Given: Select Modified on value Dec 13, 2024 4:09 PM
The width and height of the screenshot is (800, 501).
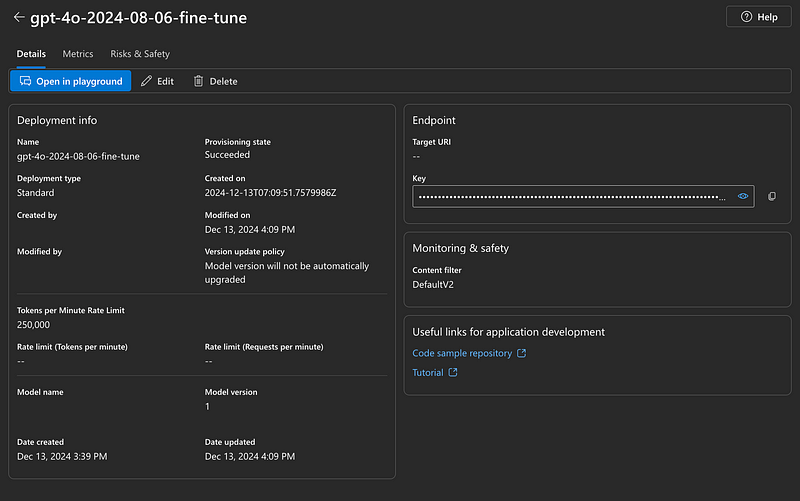Looking at the screenshot, I should click(249, 230).
